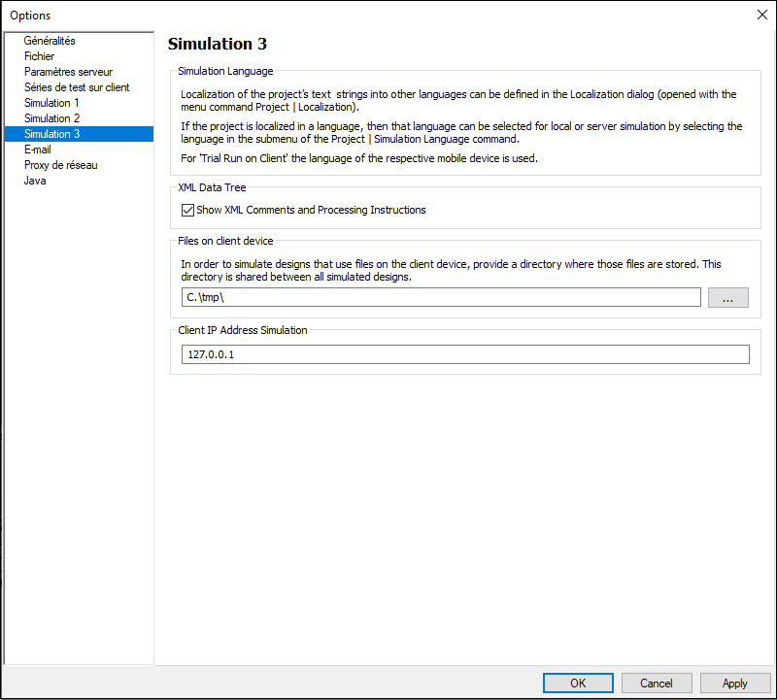Click the Client IP Address Simulation field
This screenshot has width=777, height=700.
(465, 354)
